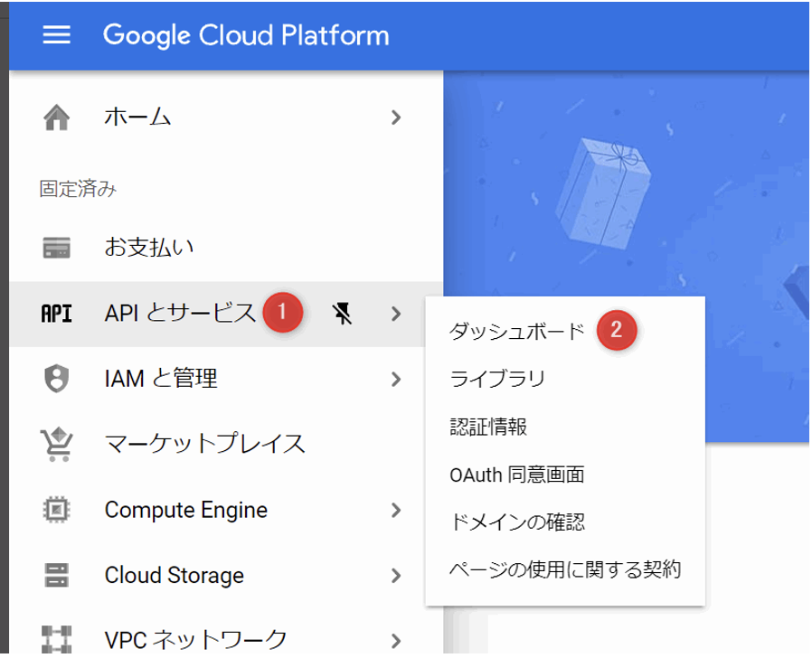Click the Marketplace shopping cart icon
This screenshot has width=812, height=658.
[56, 444]
